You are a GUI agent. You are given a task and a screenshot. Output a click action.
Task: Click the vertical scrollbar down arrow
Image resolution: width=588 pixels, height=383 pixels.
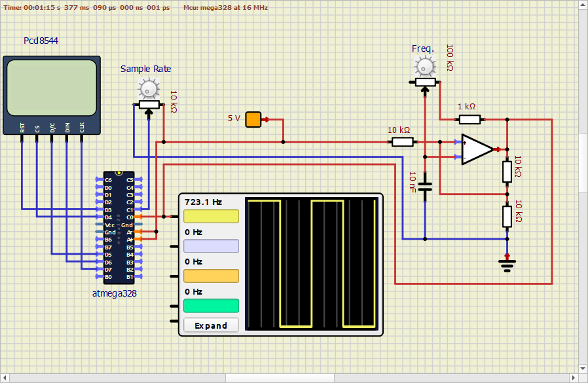pos(583,369)
